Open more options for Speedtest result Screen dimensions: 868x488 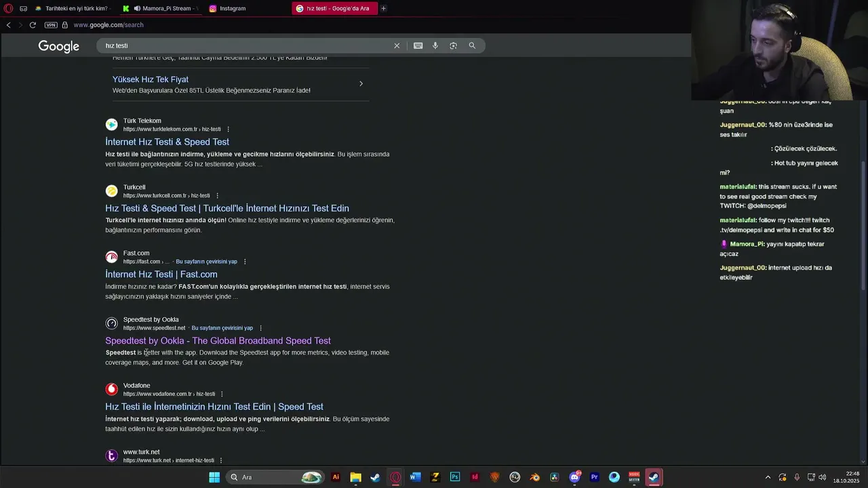(x=260, y=328)
